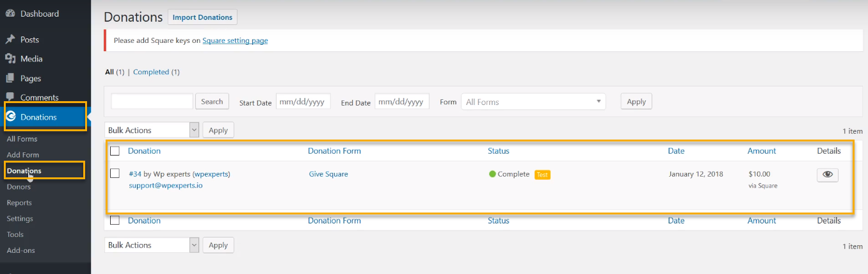Click the Posts pushpin icon

(x=10, y=40)
